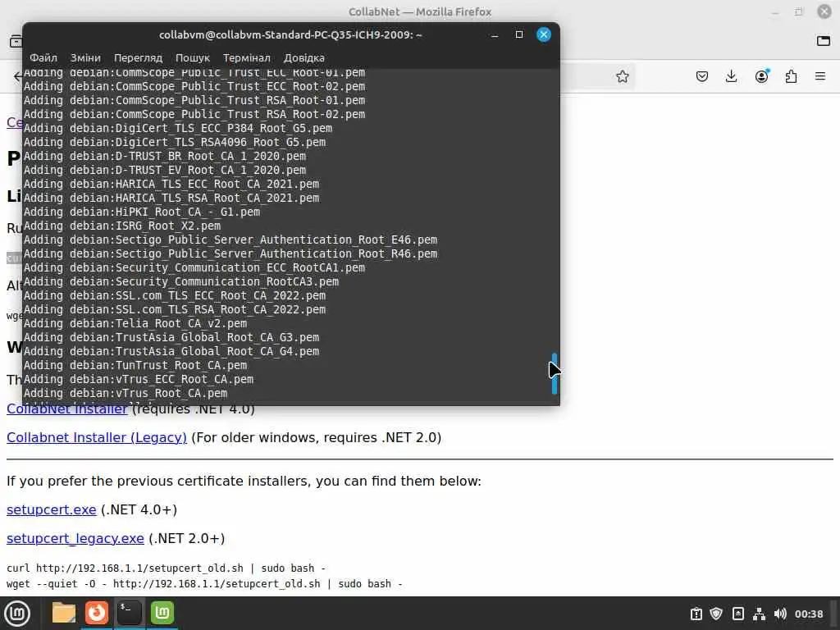840x630 pixels.
Task: Click the curl setupcert_old.sh command text
Action: [166, 568]
